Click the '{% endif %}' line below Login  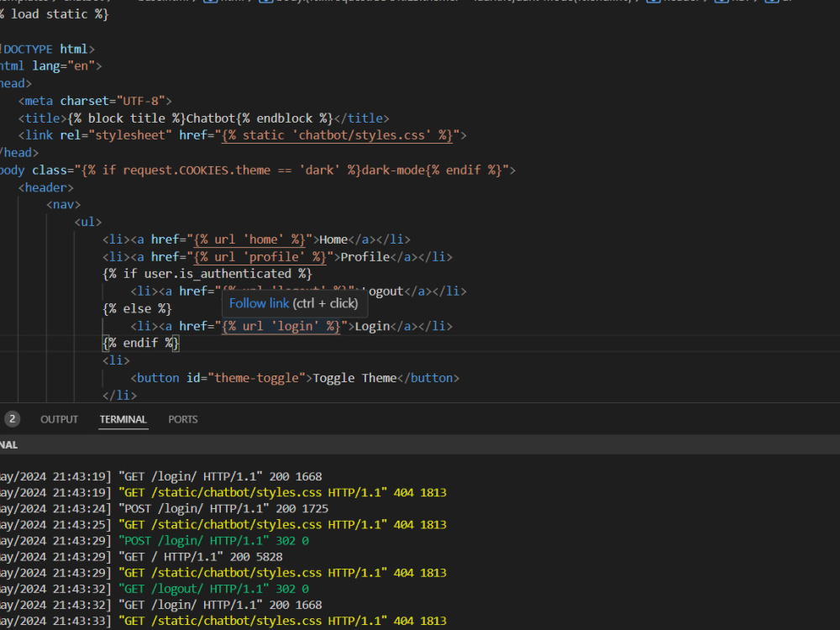coord(140,344)
